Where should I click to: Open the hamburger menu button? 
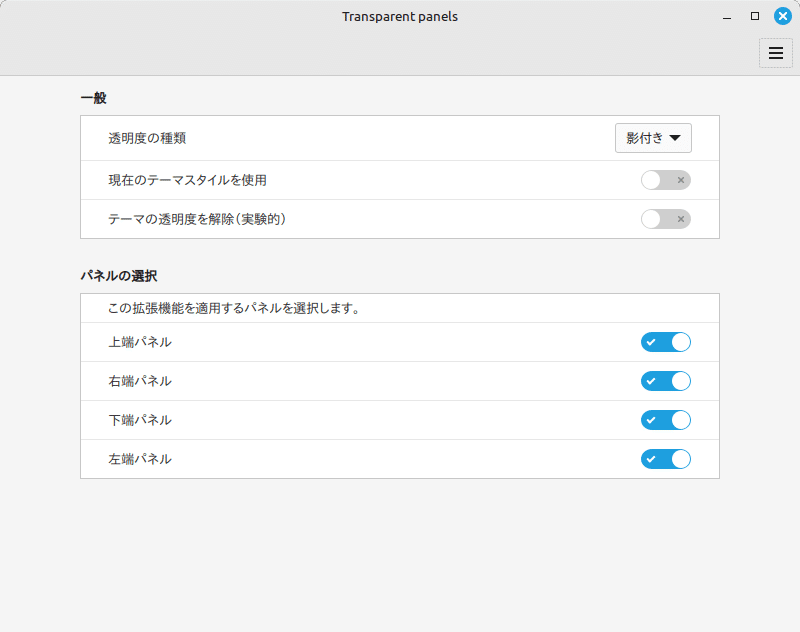coord(775,53)
